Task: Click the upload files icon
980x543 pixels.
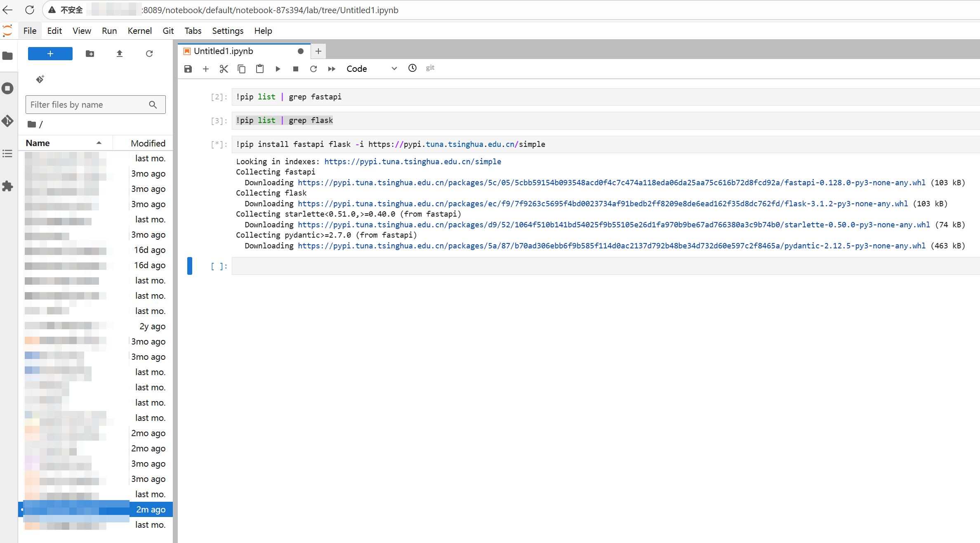Action: coord(120,54)
